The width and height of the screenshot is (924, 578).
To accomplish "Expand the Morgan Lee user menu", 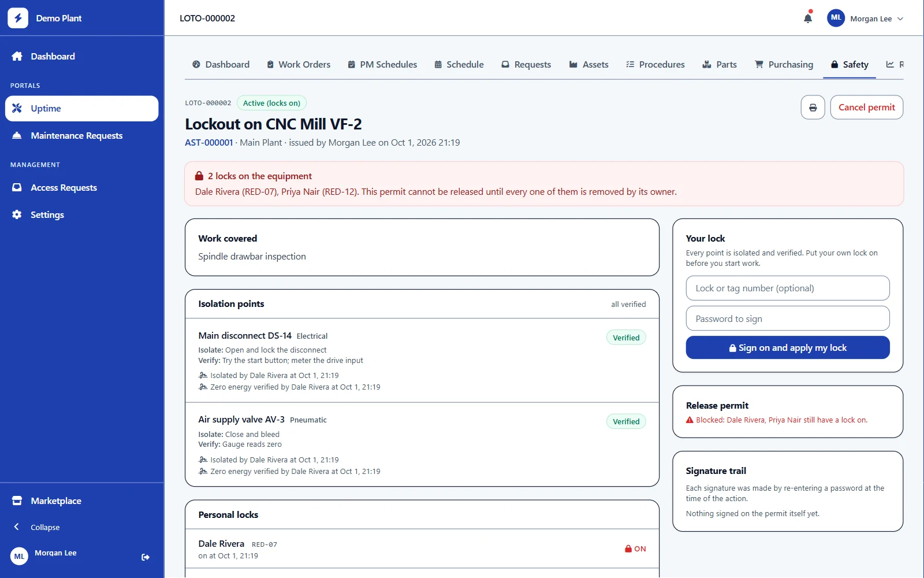I will pyautogui.click(x=866, y=18).
